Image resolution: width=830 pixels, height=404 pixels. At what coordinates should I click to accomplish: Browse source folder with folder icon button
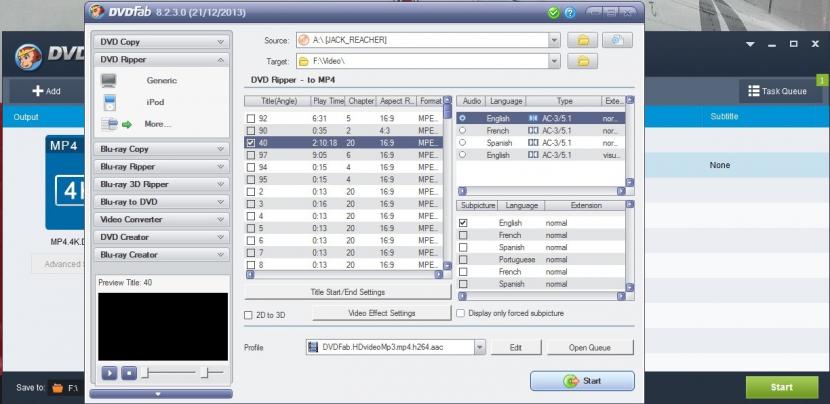(582, 40)
